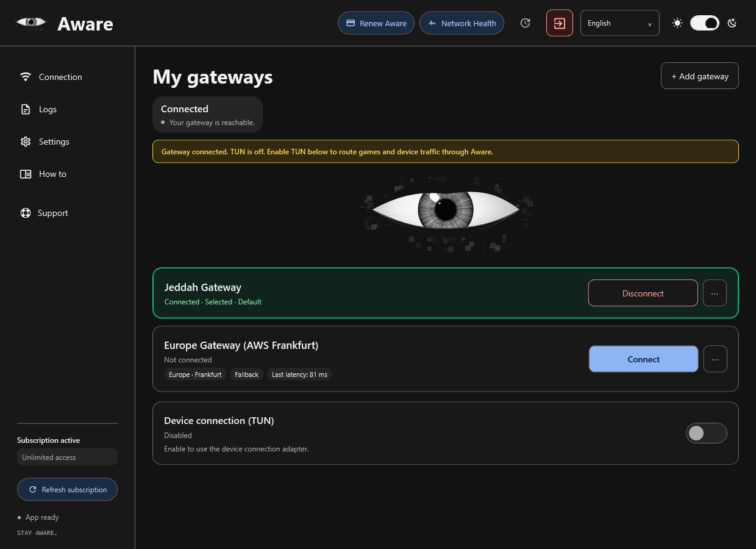Click the Unlimited access field
756x549 pixels.
67,457
